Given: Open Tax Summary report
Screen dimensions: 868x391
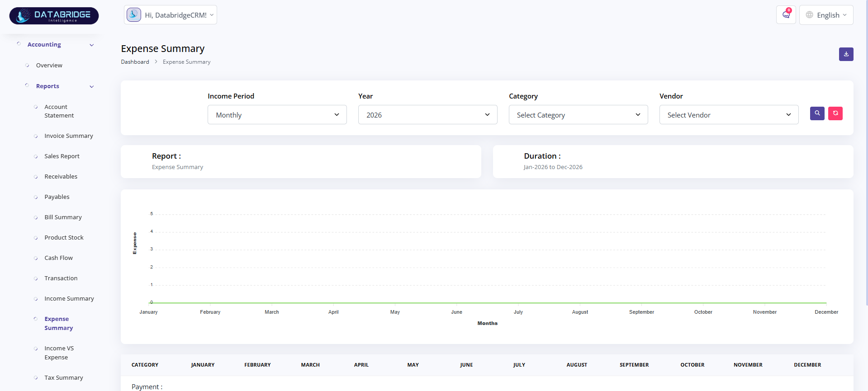Looking at the screenshot, I should coord(64,378).
